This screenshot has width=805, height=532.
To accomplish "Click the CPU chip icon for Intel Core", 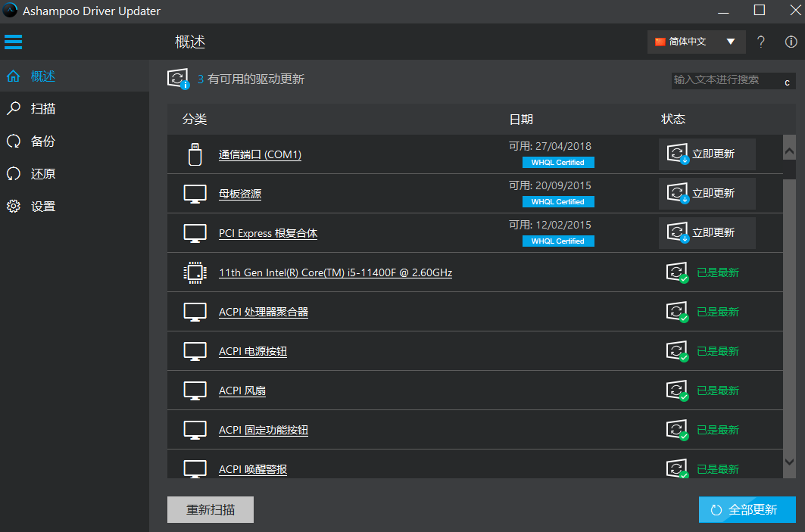I will pyautogui.click(x=195, y=272).
